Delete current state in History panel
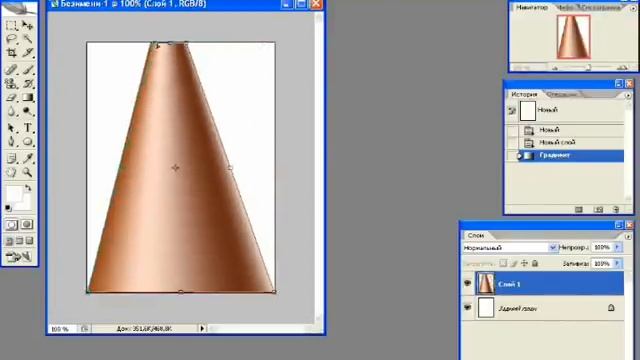640x360 pixels. pos(616,209)
